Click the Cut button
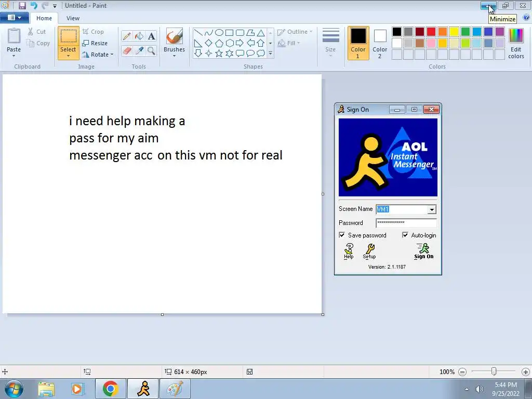 point(37,32)
